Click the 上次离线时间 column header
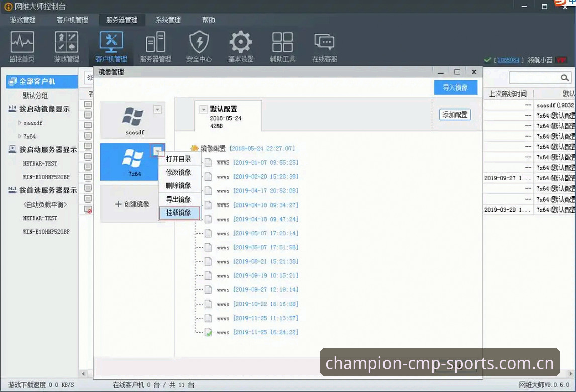Viewport: 576px width, 392px height. 508,94
